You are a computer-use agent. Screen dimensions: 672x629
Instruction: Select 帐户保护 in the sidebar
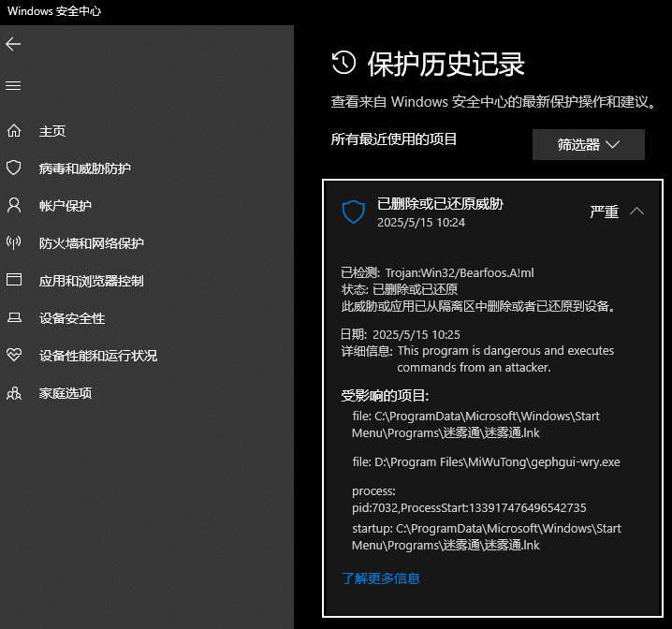(66, 206)
